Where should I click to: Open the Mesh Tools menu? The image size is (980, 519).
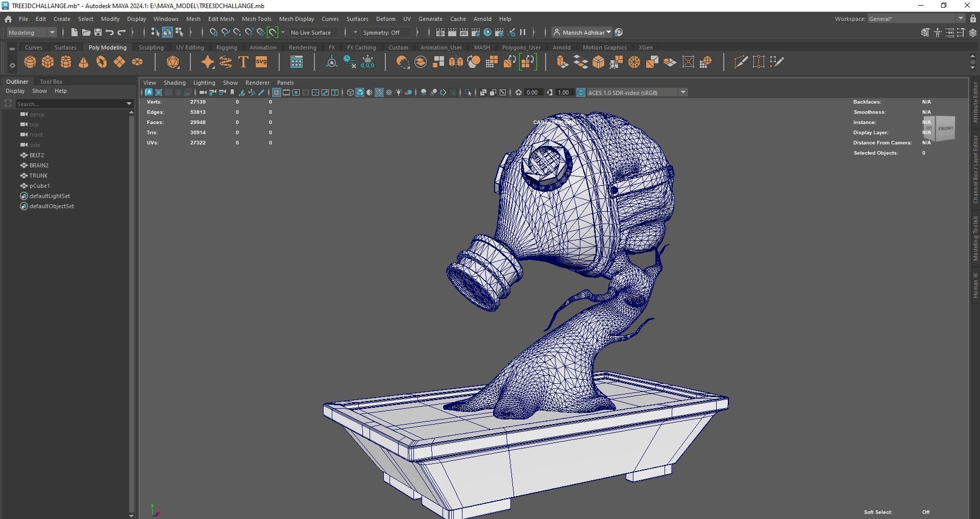coord(256,19)
